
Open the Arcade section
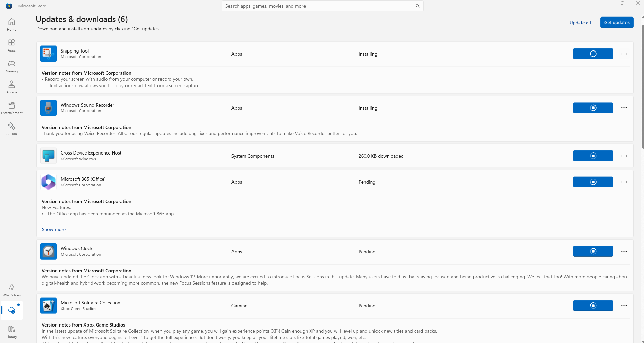(x=12, y=87)
